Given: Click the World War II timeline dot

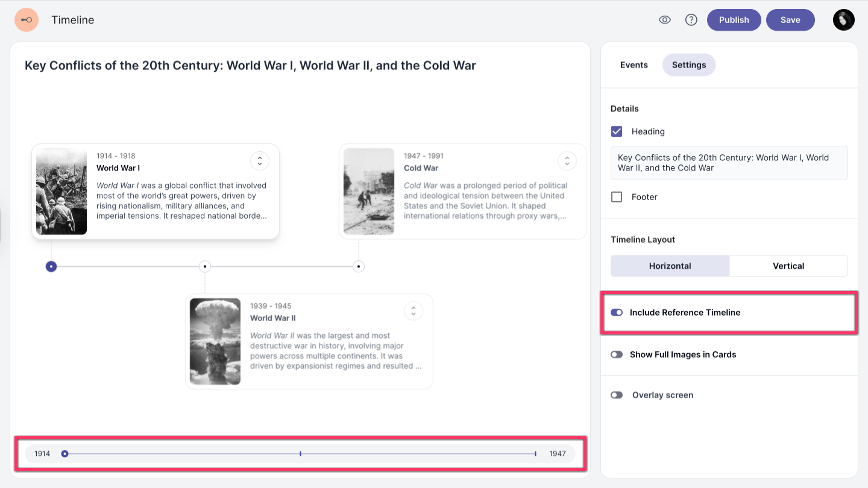Looking at the screenshot, I should tap(205, 266).
